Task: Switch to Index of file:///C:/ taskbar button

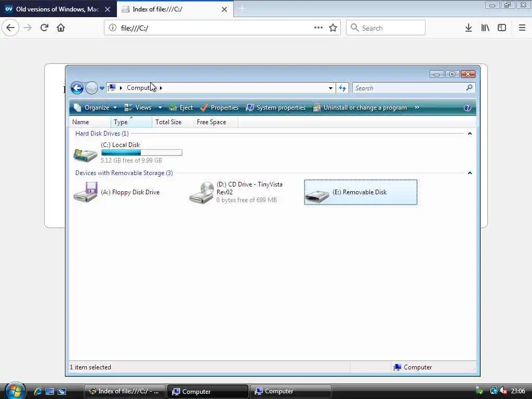Action: pos(125,391)
